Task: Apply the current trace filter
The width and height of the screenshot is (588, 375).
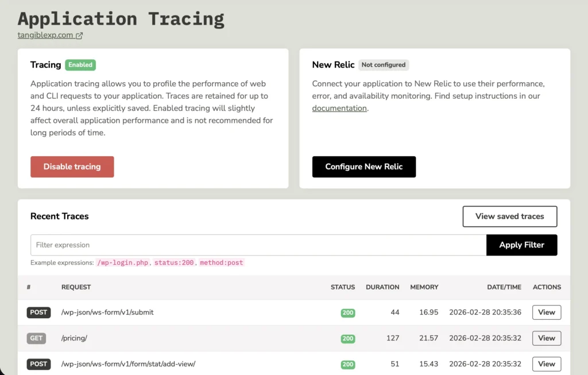Action: click(x=521, y=245)
